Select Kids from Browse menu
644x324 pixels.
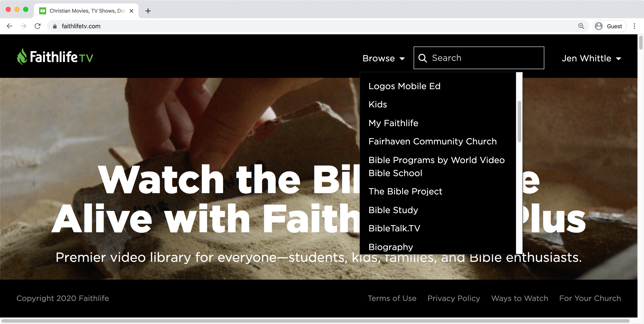click(x=378, y=104)
